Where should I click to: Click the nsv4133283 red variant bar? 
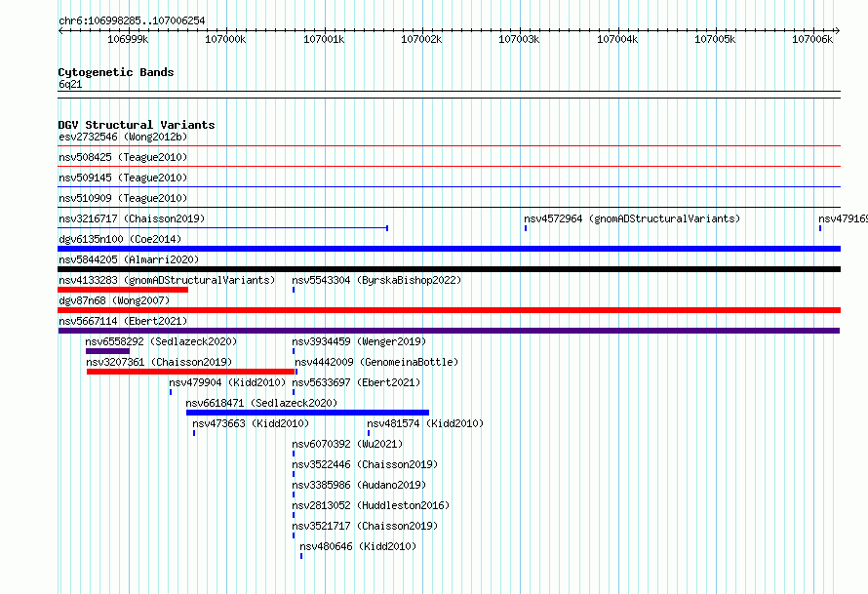(x=123, y=290)
